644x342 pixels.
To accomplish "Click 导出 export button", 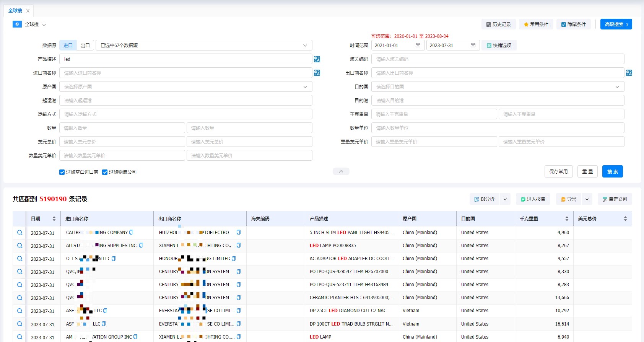I will 569,199.
